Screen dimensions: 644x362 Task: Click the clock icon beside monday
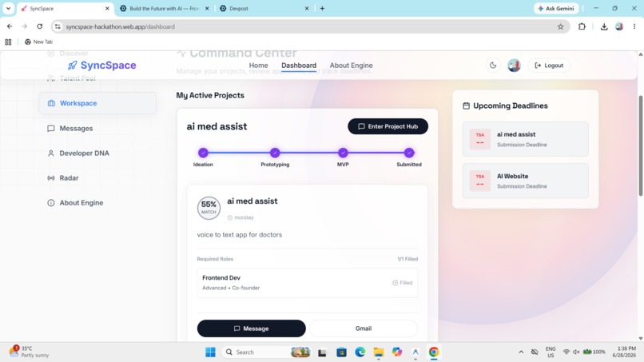(x=230, y=217)
